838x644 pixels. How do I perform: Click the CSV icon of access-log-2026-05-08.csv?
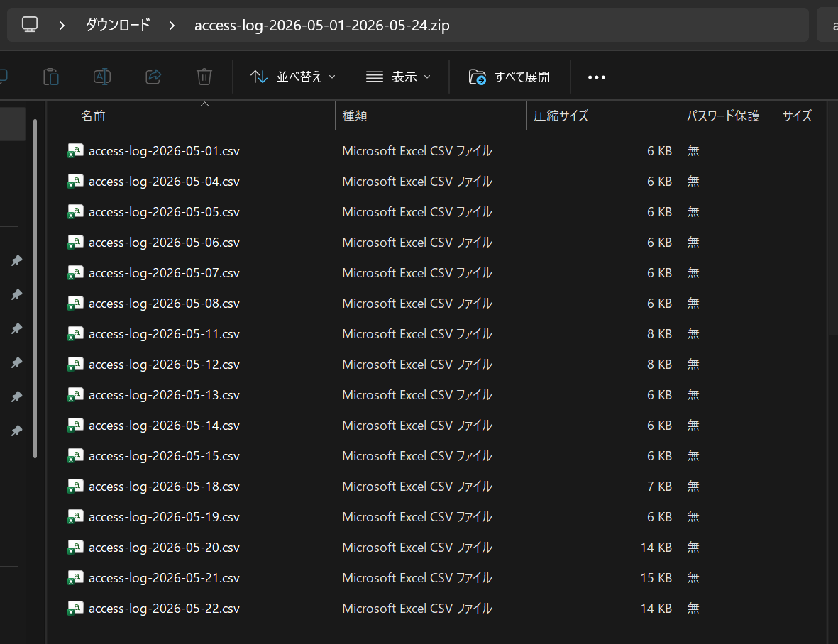click(75, 304)
